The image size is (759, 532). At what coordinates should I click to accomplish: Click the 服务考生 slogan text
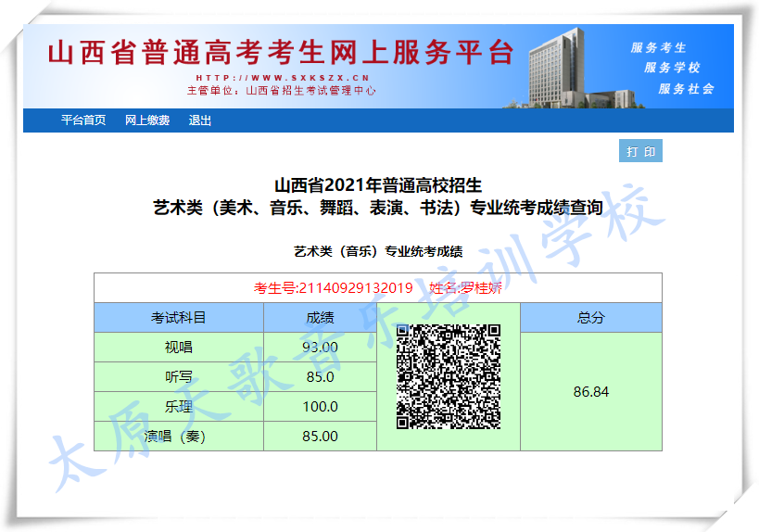pyautogui.click(x=658, y=47)
